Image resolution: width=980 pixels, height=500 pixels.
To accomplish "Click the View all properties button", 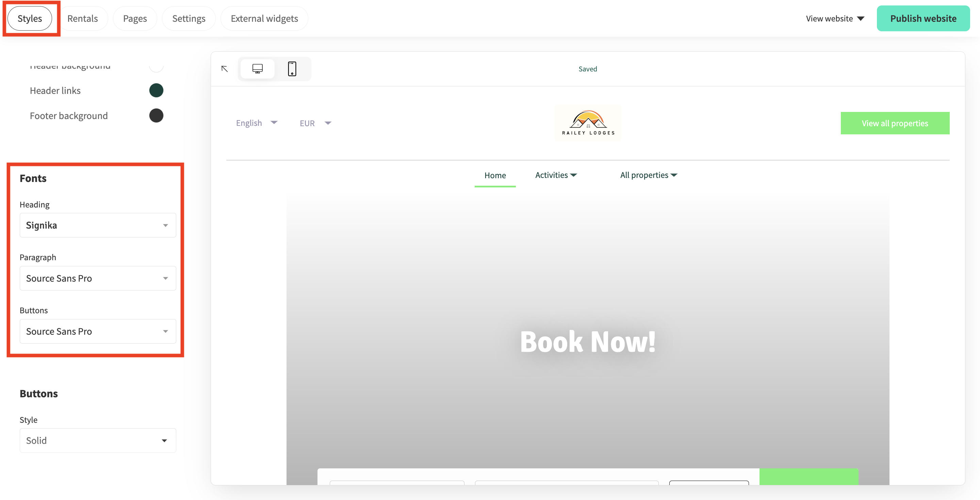I will 895,123.
